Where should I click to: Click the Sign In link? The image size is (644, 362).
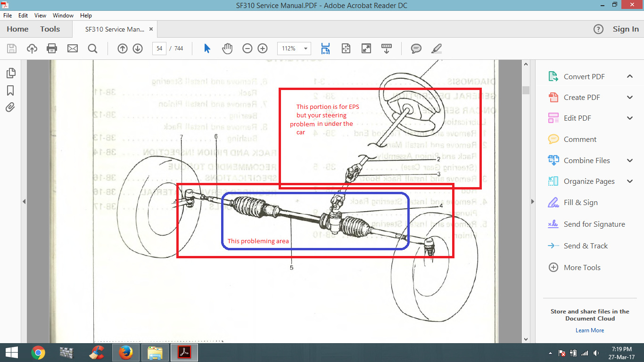pos(626,29)
